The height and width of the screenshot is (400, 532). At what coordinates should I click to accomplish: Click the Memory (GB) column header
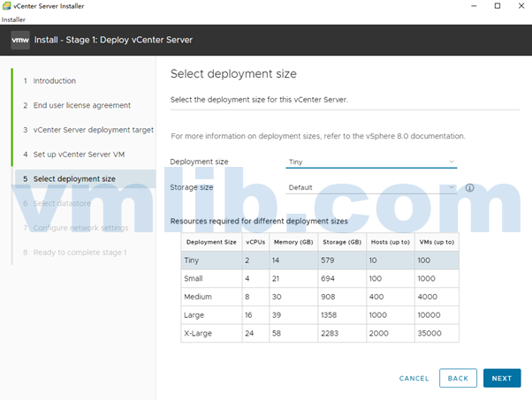(293, 242)
